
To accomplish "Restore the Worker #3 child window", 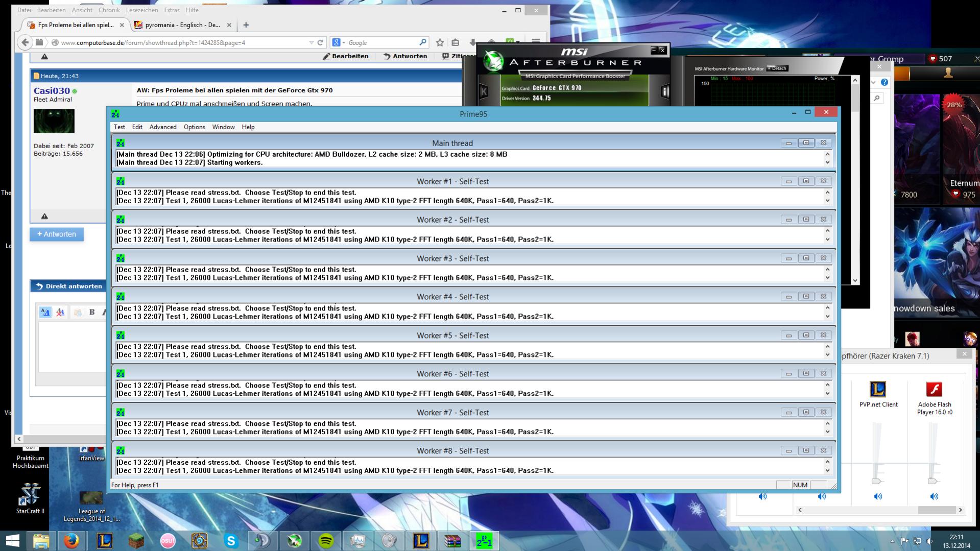I will 806,258.
